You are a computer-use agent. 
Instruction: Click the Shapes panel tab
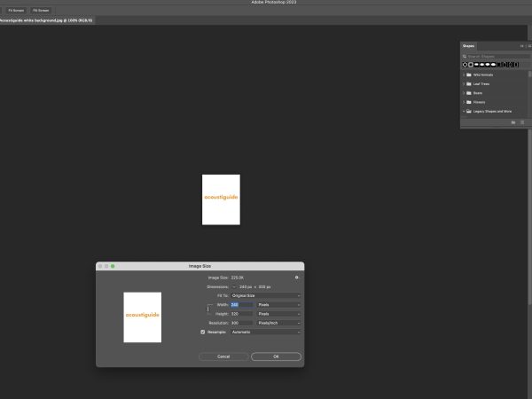pyautogui.click(x=469, y=45)
